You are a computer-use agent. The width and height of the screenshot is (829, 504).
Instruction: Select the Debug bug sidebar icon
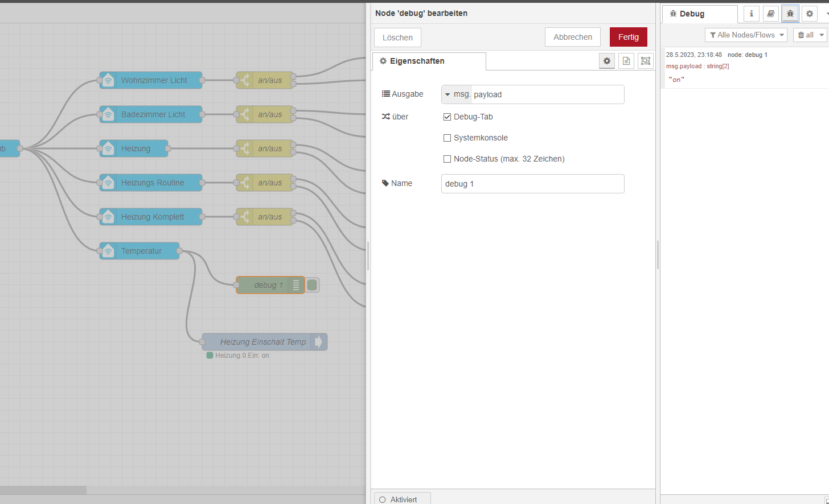pos(790,14)
